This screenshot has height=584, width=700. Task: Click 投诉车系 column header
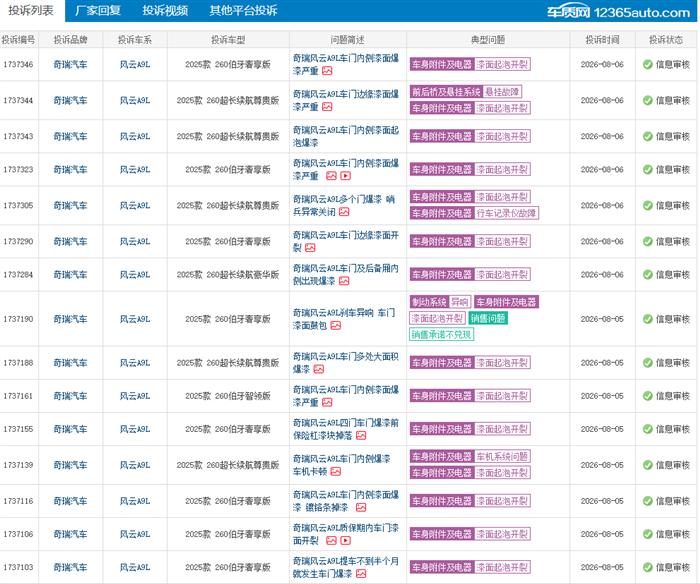(x=135, y=40)
